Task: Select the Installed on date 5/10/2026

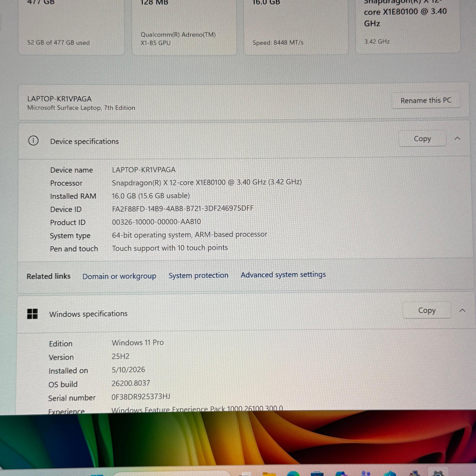Action: (128, 370)
